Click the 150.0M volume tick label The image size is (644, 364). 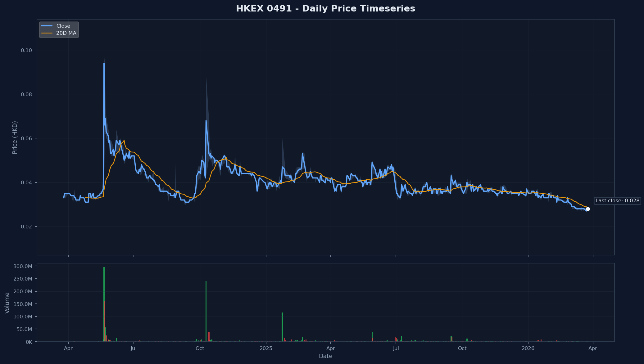click(23, 304)
